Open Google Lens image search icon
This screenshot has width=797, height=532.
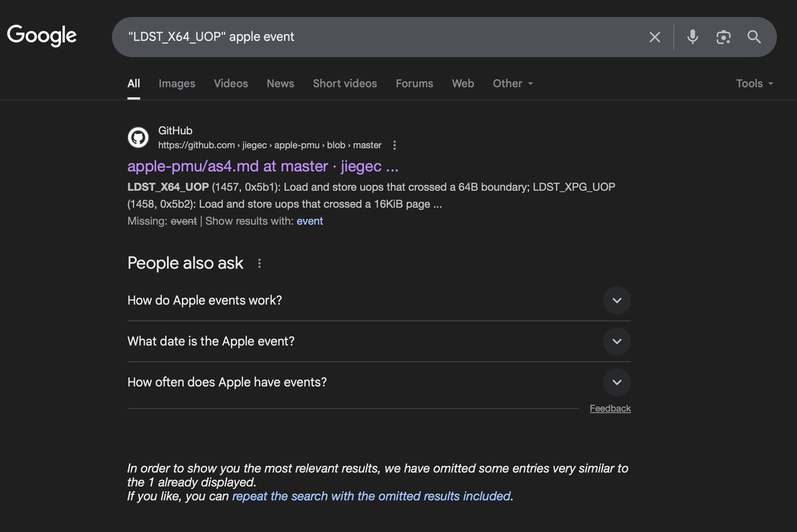(723, 37)
